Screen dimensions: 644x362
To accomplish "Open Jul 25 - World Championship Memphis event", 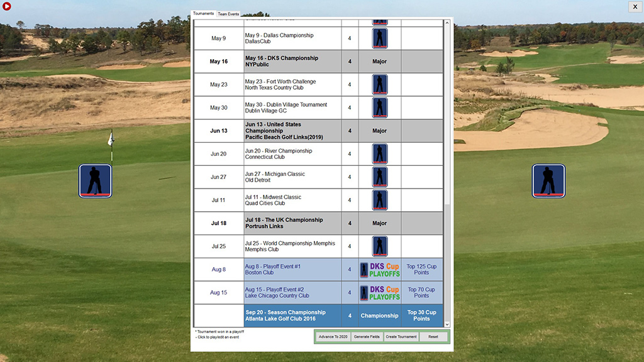I will [x=292, y=246].
